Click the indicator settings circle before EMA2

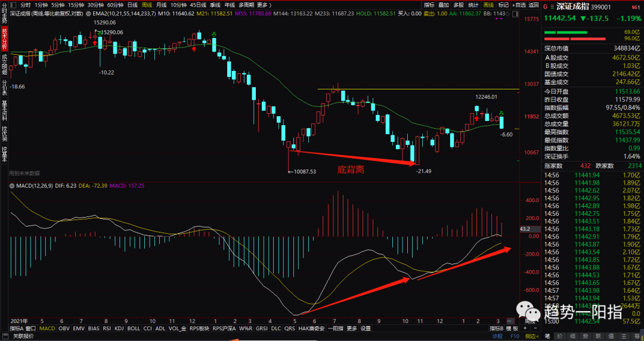88,14
